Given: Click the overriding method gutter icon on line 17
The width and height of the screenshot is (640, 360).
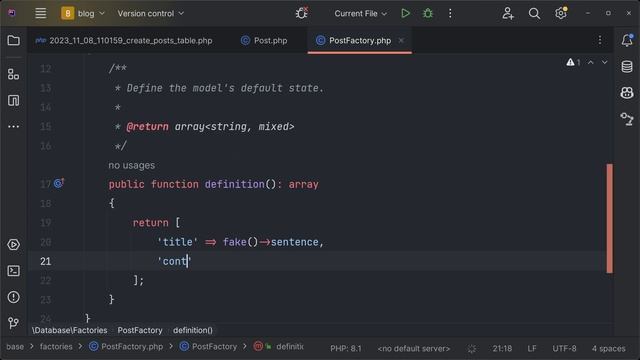Looking at the screenshot, I should pyautogui.click(x=59, y=183).
